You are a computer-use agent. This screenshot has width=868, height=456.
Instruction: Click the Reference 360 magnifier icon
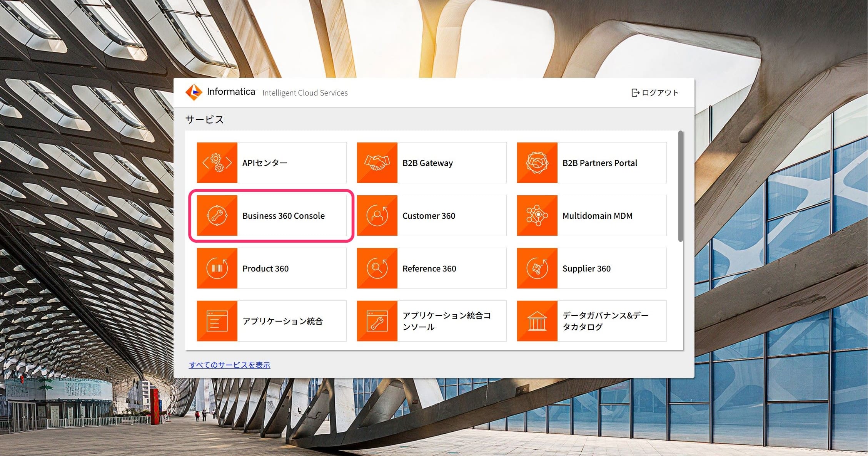pos(377,268)
